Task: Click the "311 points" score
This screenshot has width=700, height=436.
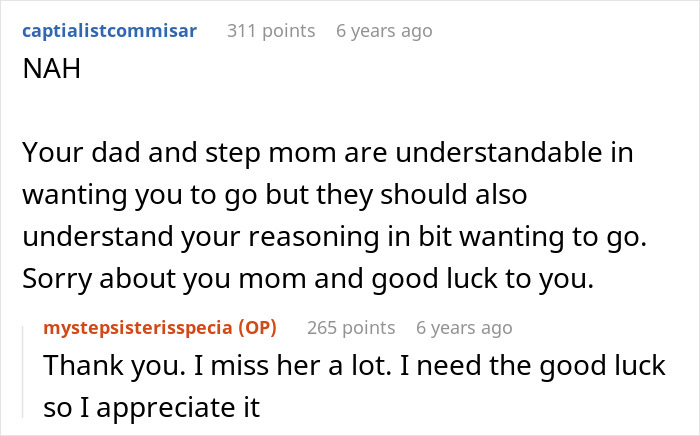Action: (270, 31)
